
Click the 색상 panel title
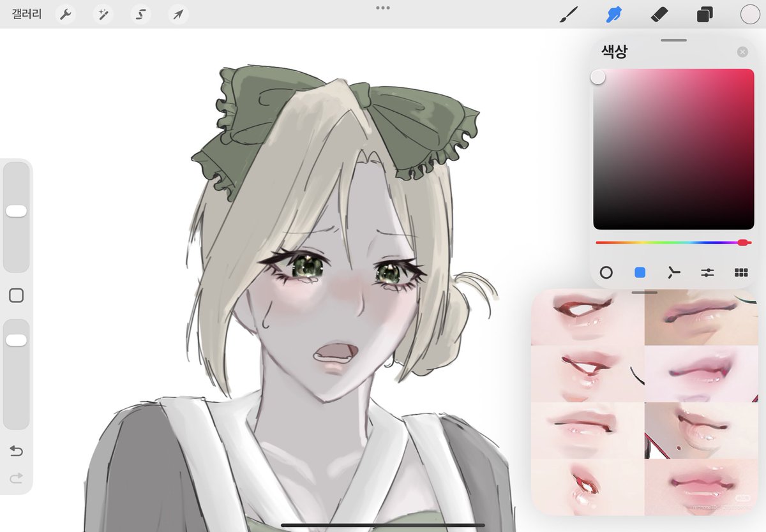614,52
